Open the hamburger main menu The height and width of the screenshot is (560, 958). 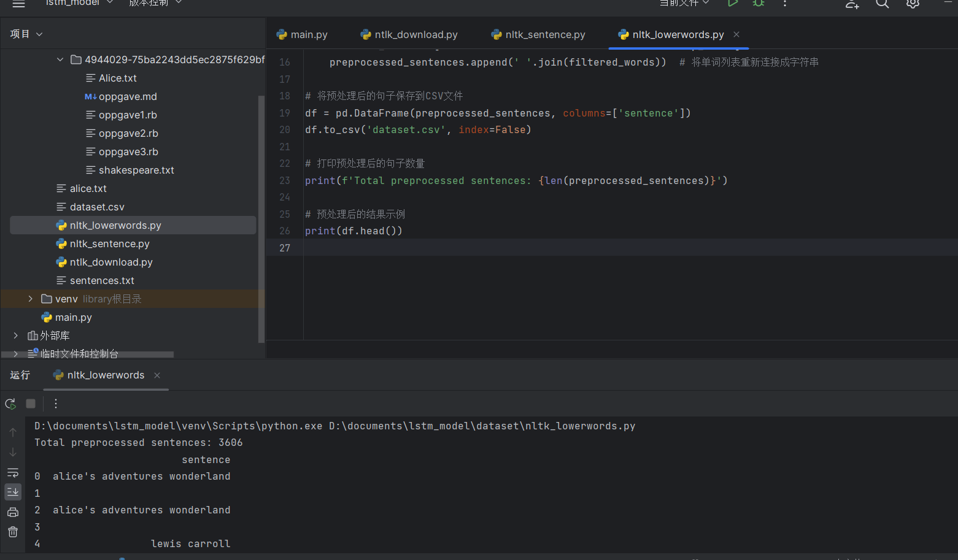[18, 4]
